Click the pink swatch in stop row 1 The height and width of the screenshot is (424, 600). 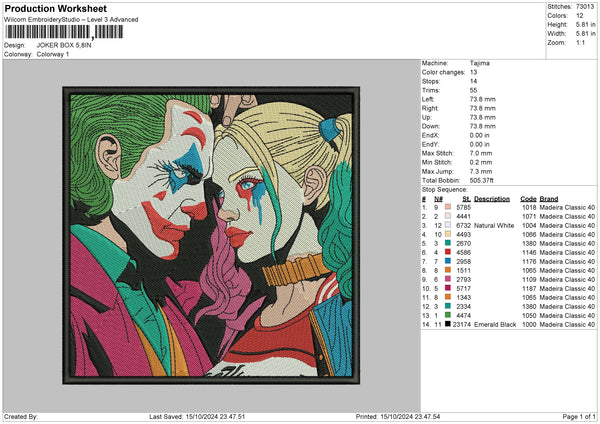tap(447, 207)
